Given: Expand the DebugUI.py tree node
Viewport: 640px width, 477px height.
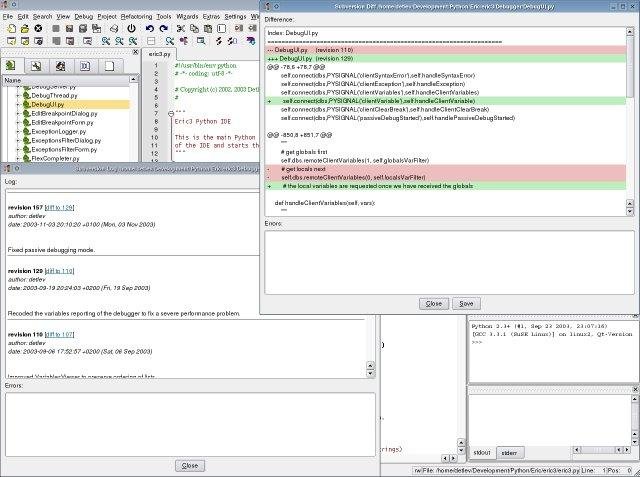Looking at the screenshot, I should (18, 104).
